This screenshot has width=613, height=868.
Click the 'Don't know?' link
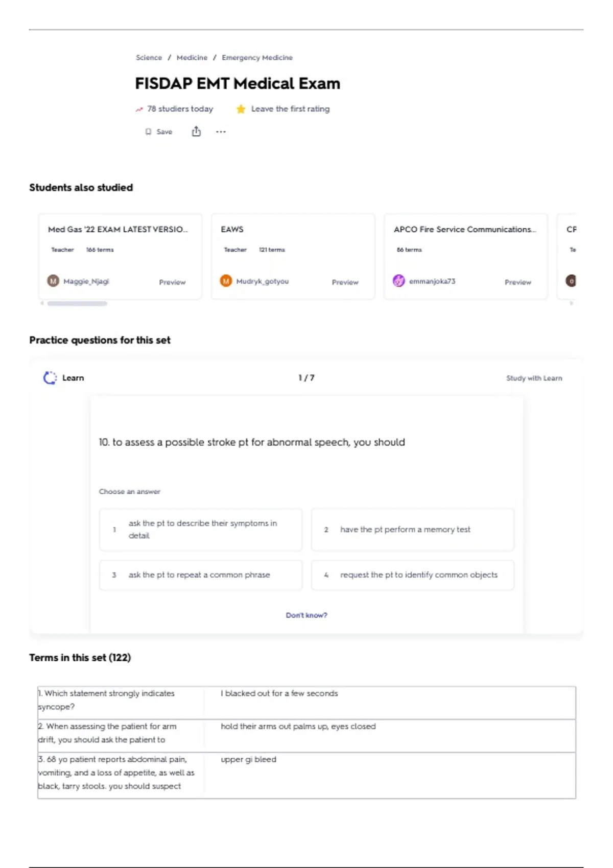click(x=306, y=615)
